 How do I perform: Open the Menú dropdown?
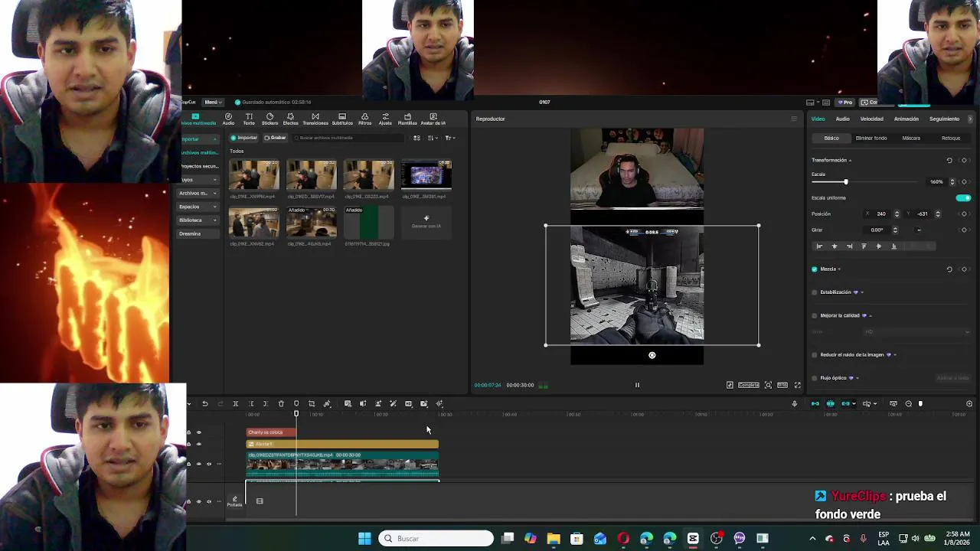pyautogui.click(x=212, y=102)
